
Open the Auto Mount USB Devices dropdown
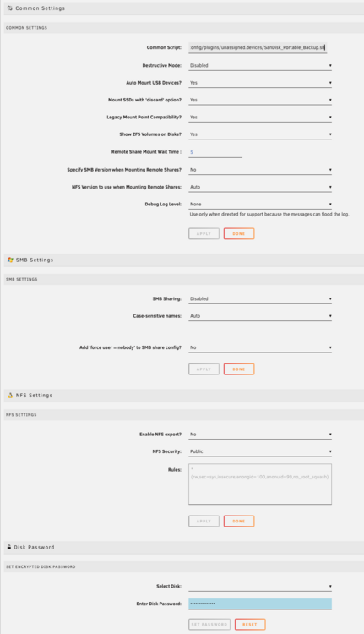tap(260, 83)
